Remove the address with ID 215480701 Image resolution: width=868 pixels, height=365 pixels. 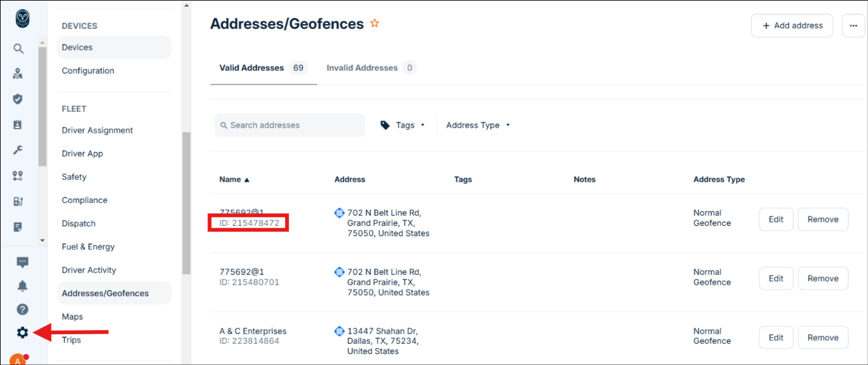pyautogui.click(x=823, y=279)
